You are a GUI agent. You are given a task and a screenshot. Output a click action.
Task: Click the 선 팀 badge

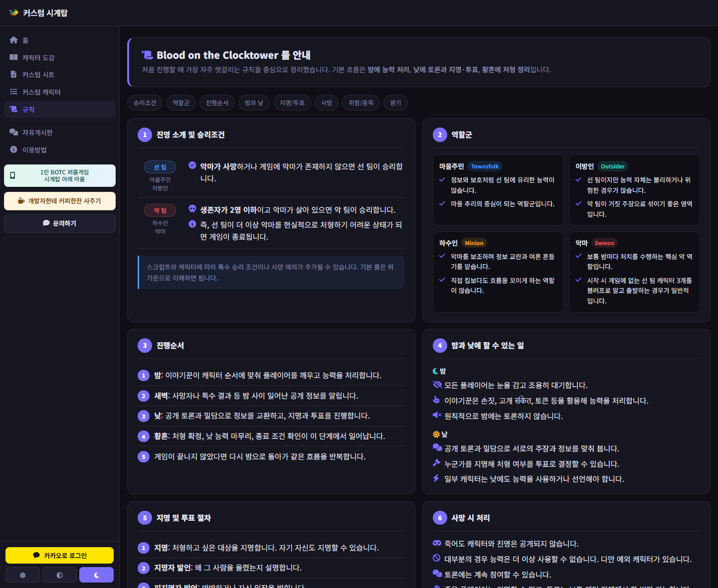160,167
